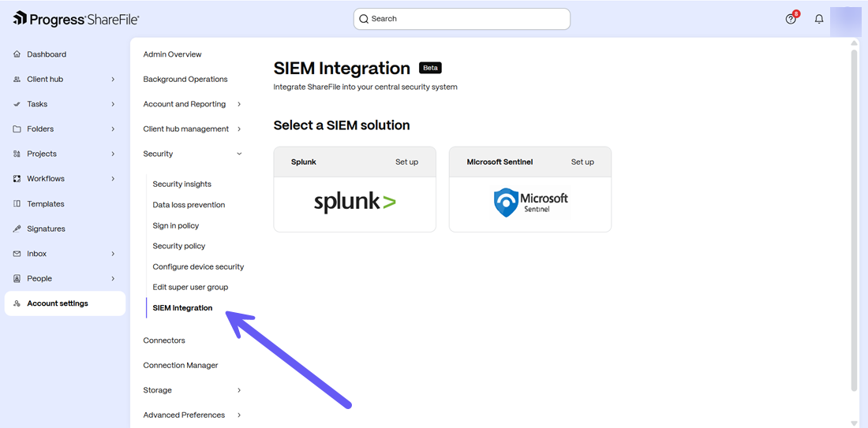This screenshot has height=428, width=868.
Task: Click the Templates sidebar icon
Action: click(x=17, y=203)
